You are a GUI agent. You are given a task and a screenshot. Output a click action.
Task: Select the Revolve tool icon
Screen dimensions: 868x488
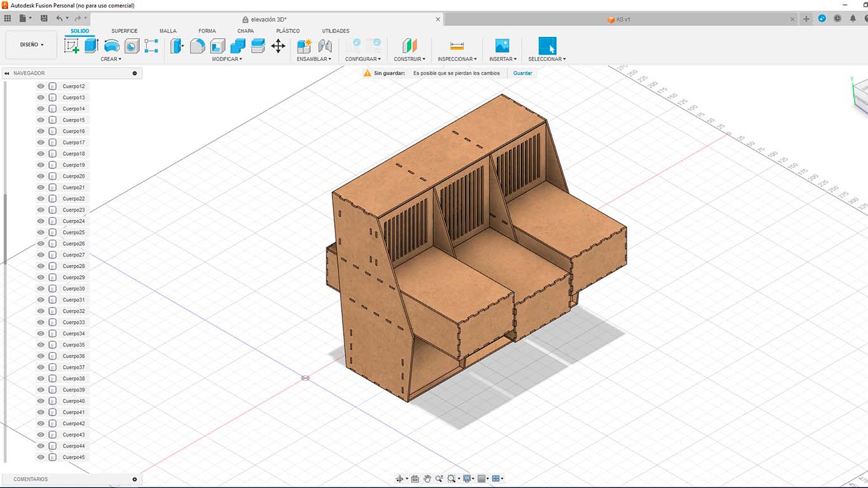pyautogui.click(x=111, y=46)
